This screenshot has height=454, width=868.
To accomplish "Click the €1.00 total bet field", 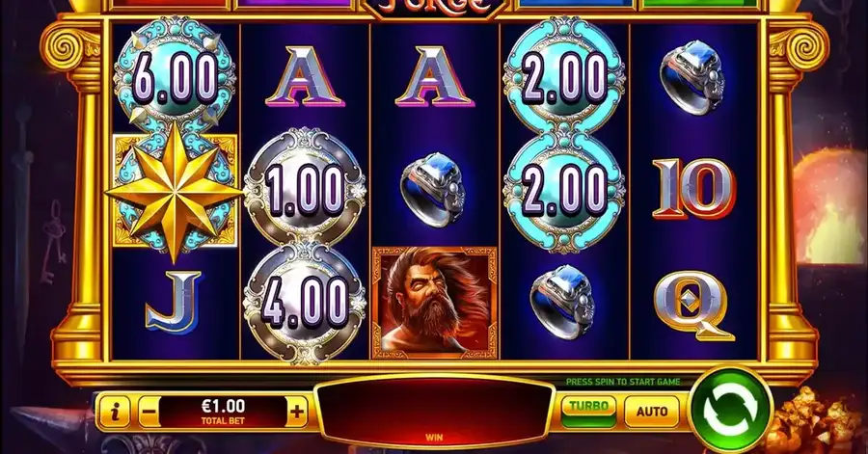I will tap(223, 412).
